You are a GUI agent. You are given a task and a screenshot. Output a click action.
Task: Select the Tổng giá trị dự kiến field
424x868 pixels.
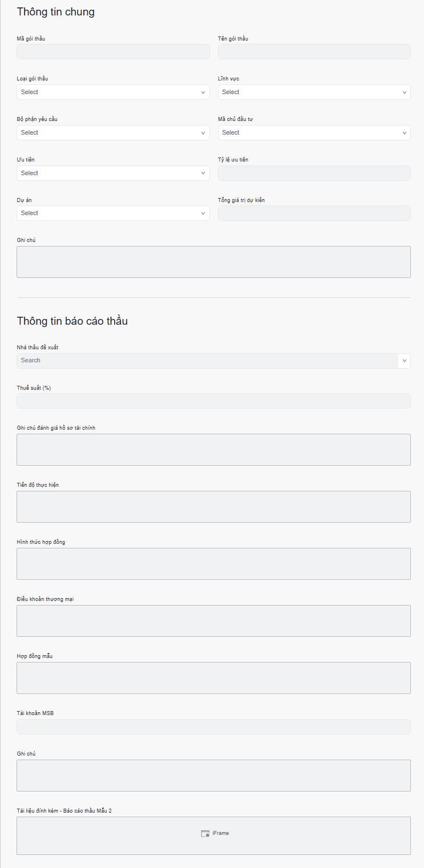[314, 213]
